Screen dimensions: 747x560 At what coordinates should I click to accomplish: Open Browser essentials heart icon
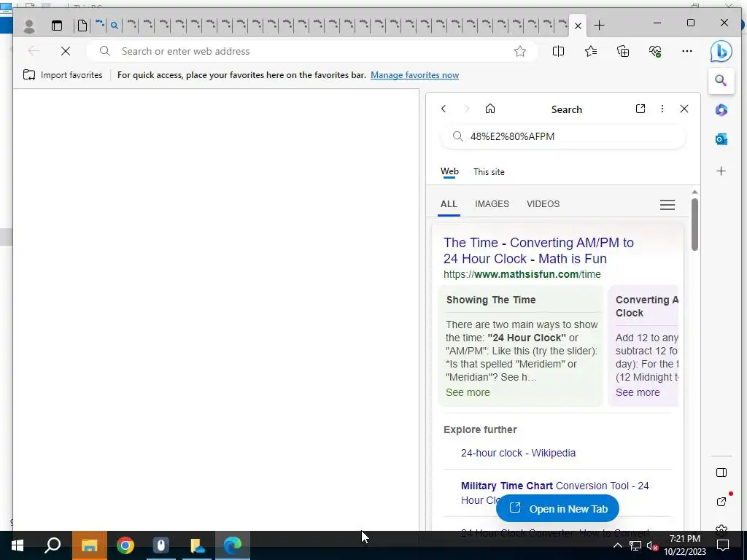[656, 51]
